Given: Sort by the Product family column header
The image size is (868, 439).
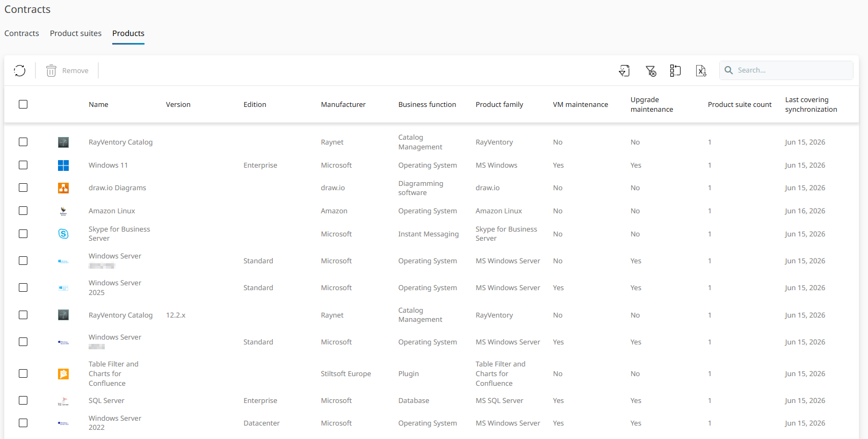Looking at the screenshot, I should [x=500, y=105].
